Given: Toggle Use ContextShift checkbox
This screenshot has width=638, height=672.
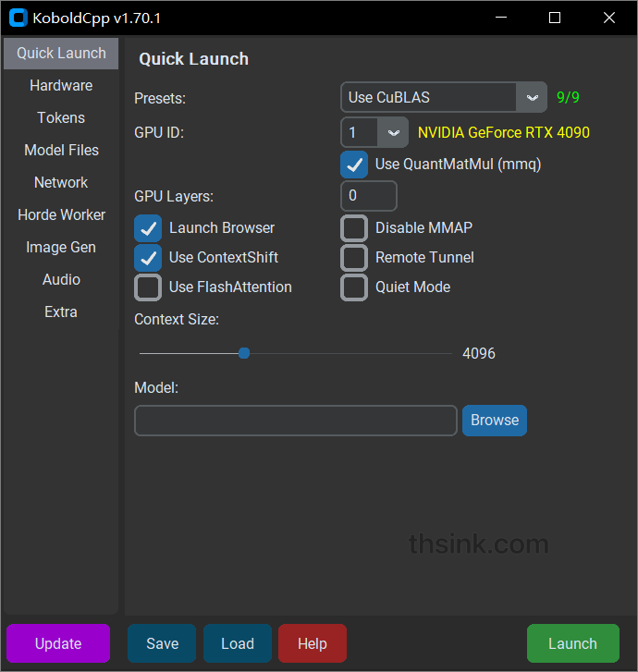Looking at the screenshot, I should pos(148,258).
